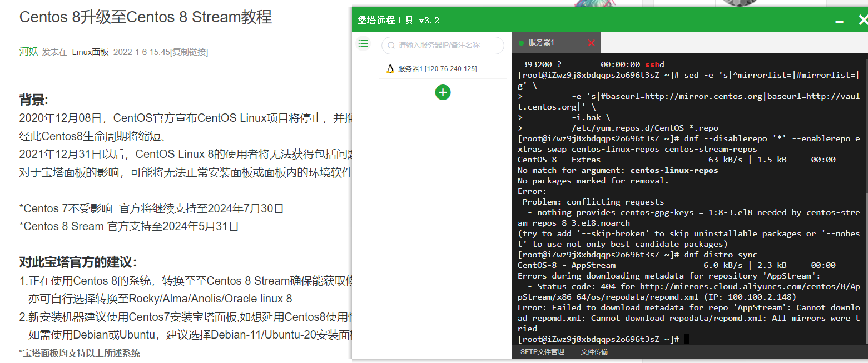Screen dimensions: 868x363
Task: Click the post timestamp 2022-1-6 15:45
Action: tap(141, 52)
